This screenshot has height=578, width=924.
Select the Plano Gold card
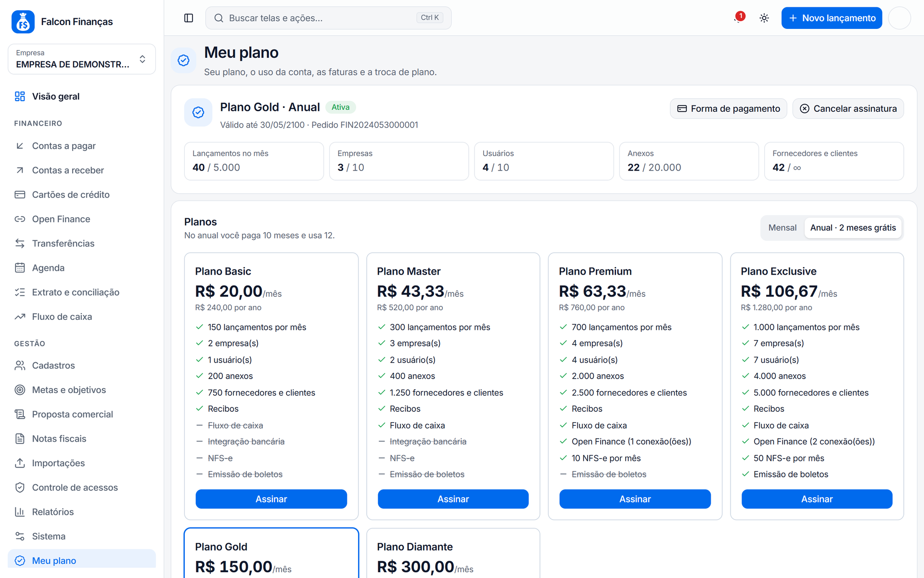pos(271,553)
